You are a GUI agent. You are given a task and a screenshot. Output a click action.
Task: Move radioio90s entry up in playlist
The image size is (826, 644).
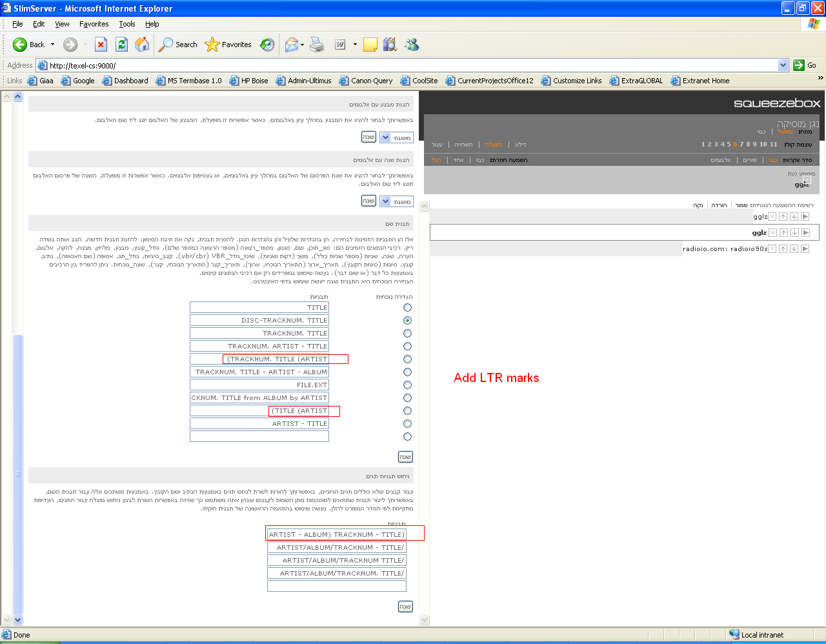tap(783, 249)
